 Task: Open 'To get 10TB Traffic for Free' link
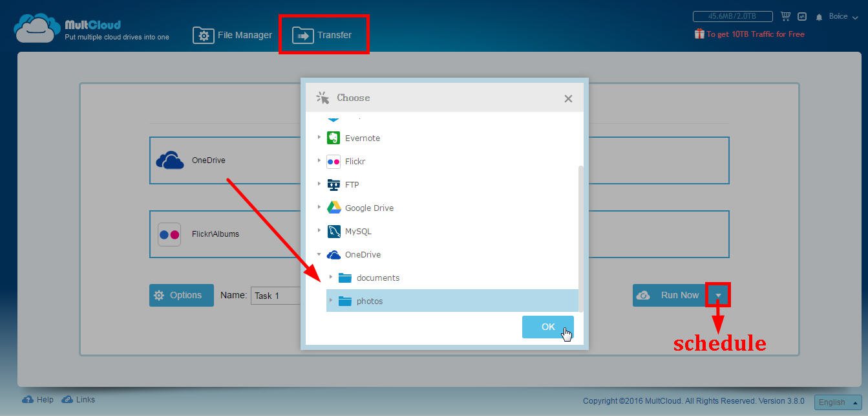pyautogui.click(x=756, y=34)
